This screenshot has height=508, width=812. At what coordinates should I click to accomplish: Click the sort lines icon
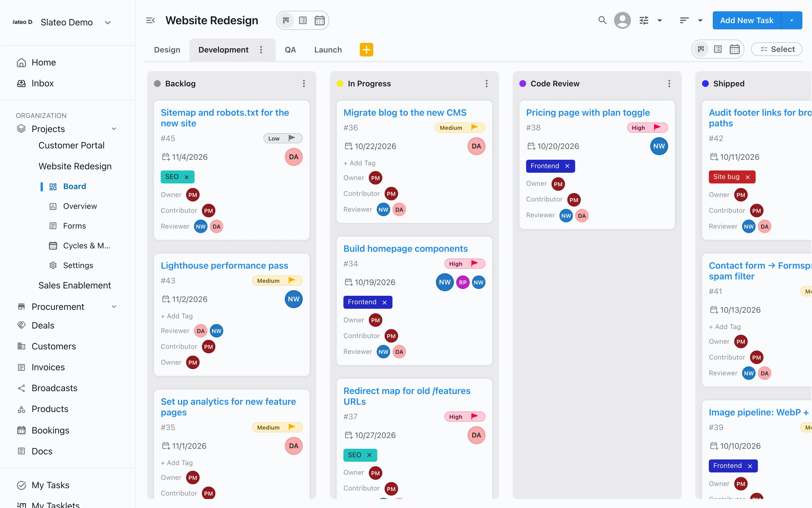(684, 21)
